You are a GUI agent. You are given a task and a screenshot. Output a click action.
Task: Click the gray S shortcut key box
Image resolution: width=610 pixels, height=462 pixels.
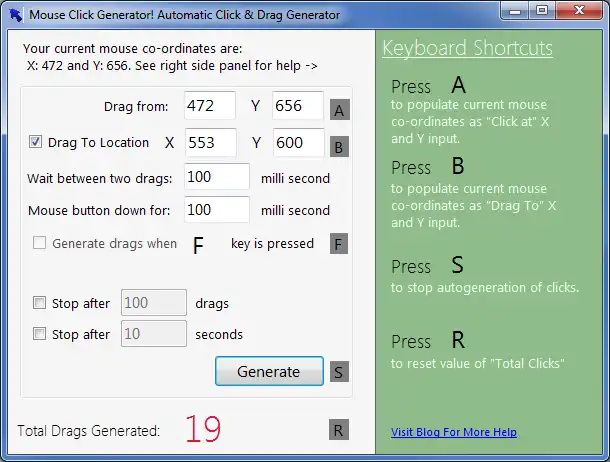(x=339, y=372)
